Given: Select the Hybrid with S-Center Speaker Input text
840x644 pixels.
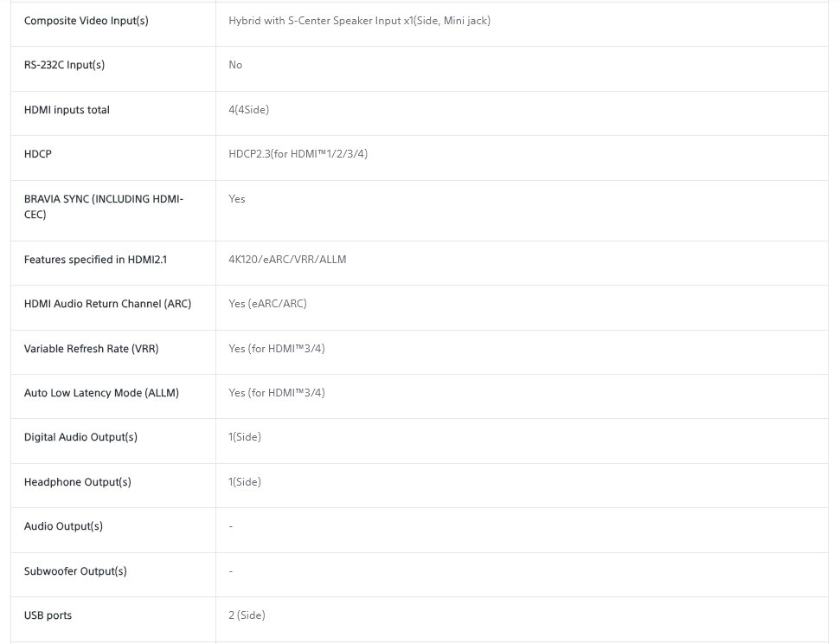Looking at the screenshot, I should (315, 21).
